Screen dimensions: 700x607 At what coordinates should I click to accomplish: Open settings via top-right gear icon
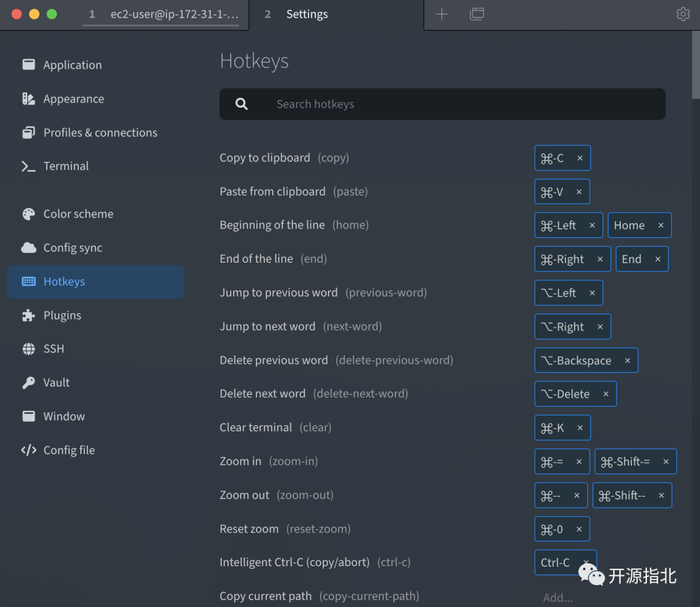[682, 14]
